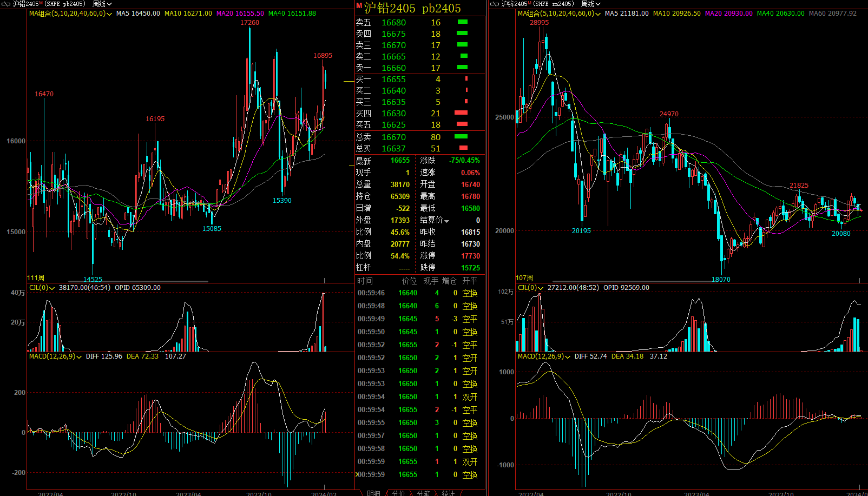Switch to the 明细 tab
This screenshot has width=868, height=496.
(373, 493)
